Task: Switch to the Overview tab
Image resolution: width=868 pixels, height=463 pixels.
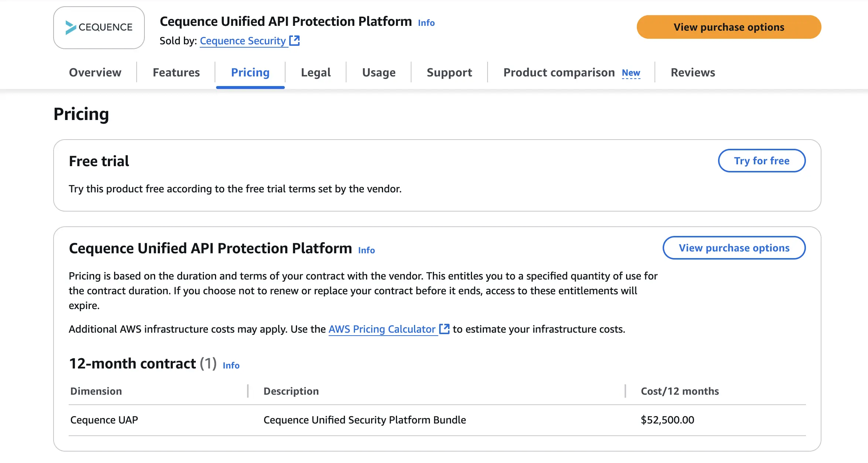Action: coord(95,72)
